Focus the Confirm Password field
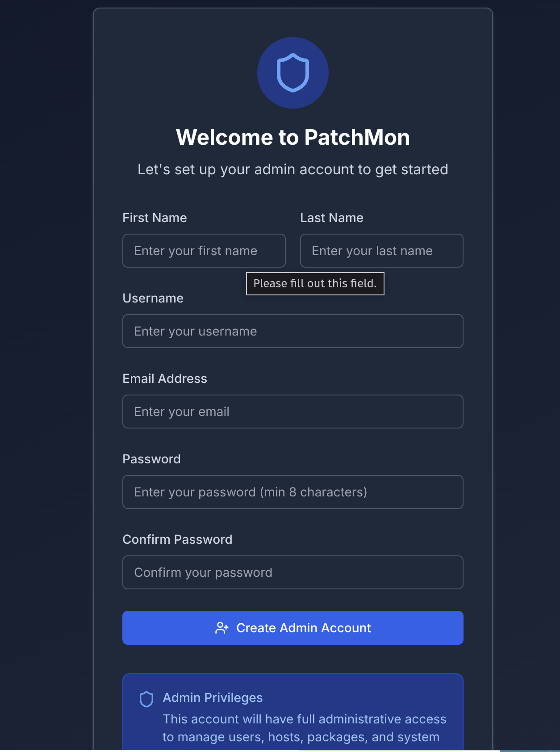 [x=293, y=572]
